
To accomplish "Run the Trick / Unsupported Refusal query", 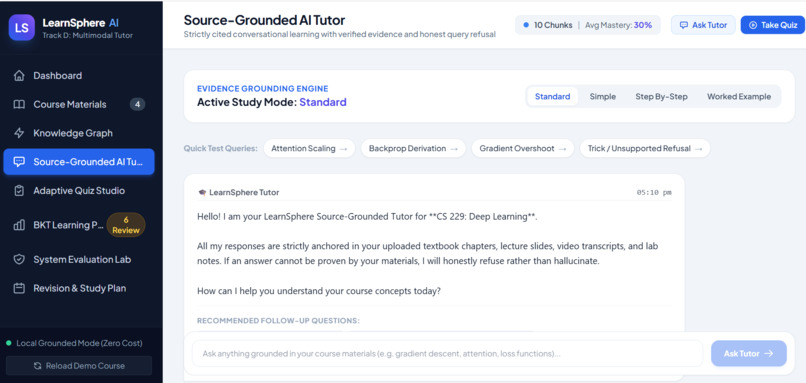I will 645,149.
